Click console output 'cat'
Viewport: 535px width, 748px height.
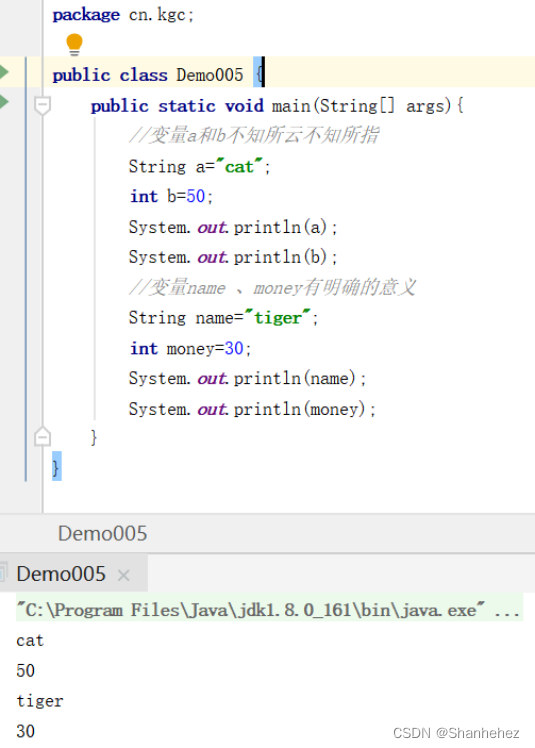tap(30, 640)
